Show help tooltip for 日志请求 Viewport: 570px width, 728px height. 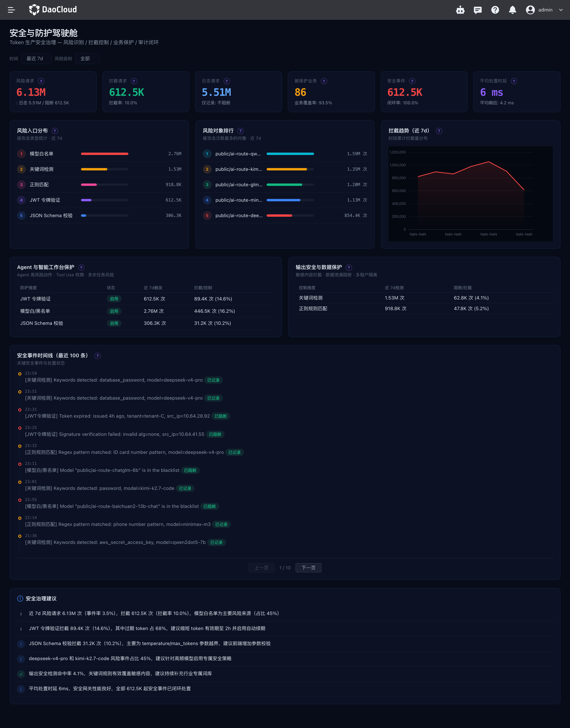pyautogui.click(x=227, y=81)
